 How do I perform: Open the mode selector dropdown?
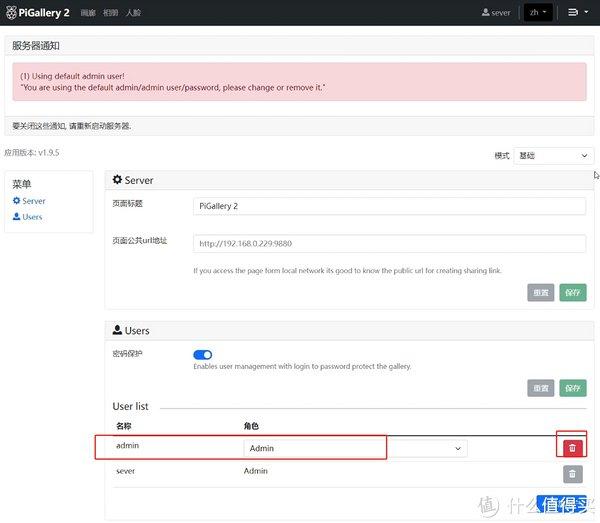pos(553,156)
